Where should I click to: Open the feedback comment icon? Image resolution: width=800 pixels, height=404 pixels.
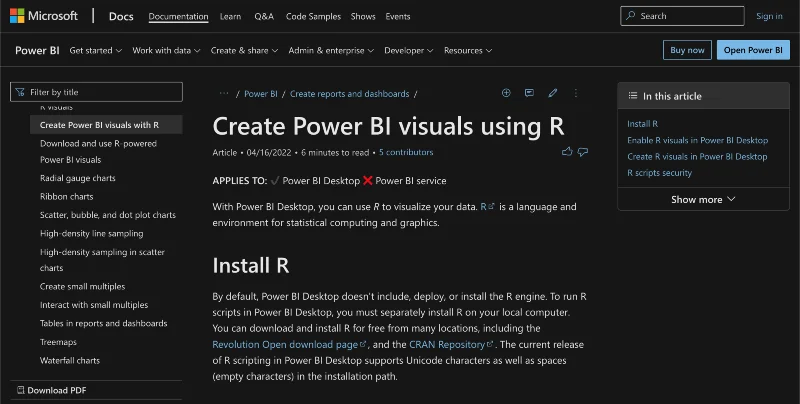[529, 93]
